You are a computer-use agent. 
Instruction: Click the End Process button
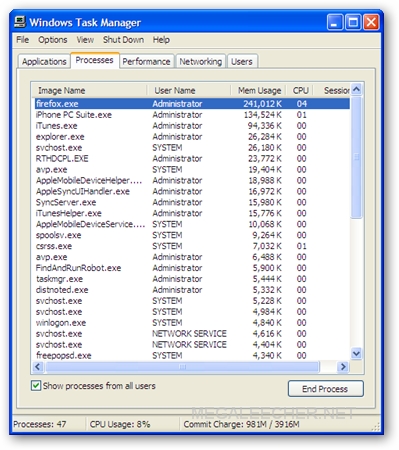[325, 389]
